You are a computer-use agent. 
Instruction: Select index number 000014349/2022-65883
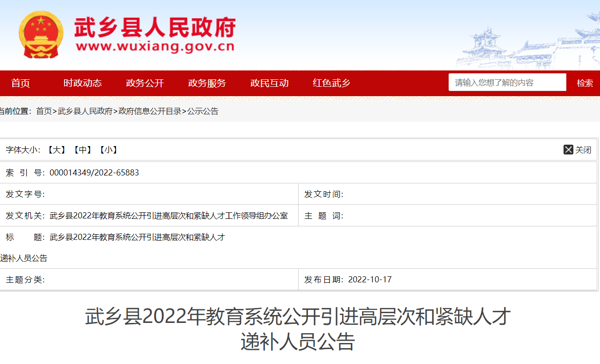[94, 173]
